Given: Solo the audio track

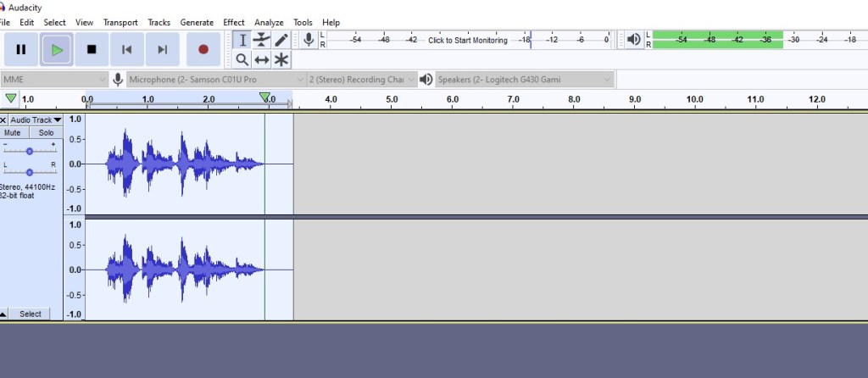Looking at the screenshot, I should (46, 133).
